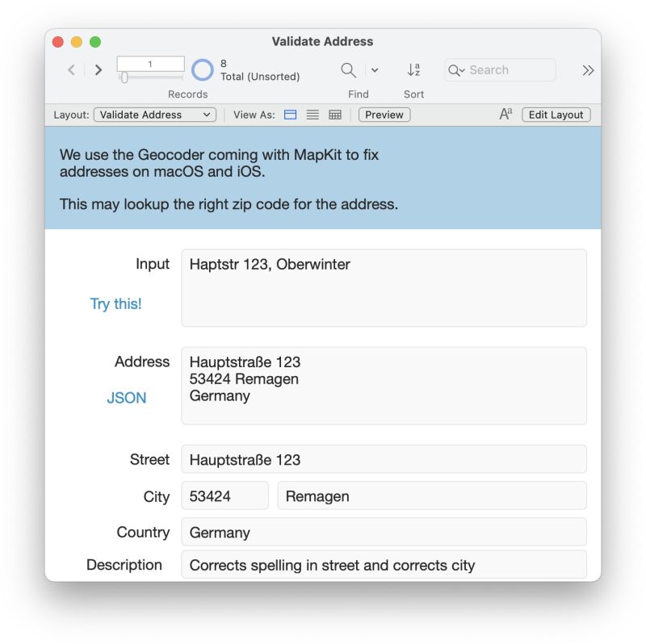Go to the next record

click(x=98, y=69)
